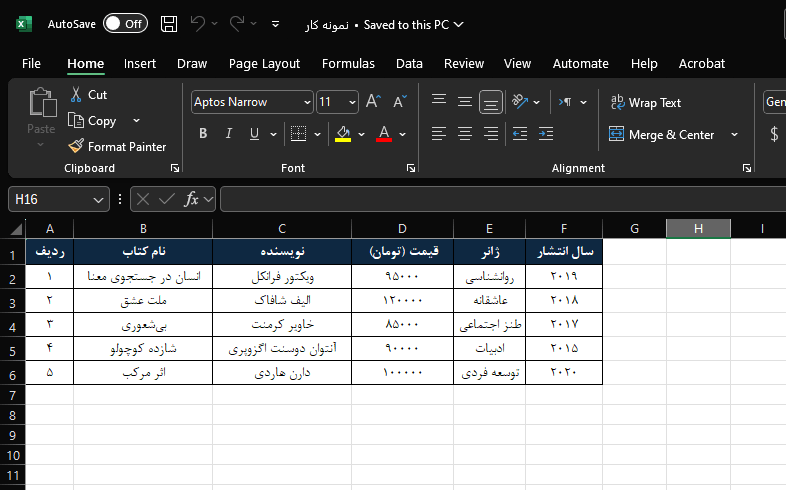
Task: Undo the last action
Action: pos(198,24)
